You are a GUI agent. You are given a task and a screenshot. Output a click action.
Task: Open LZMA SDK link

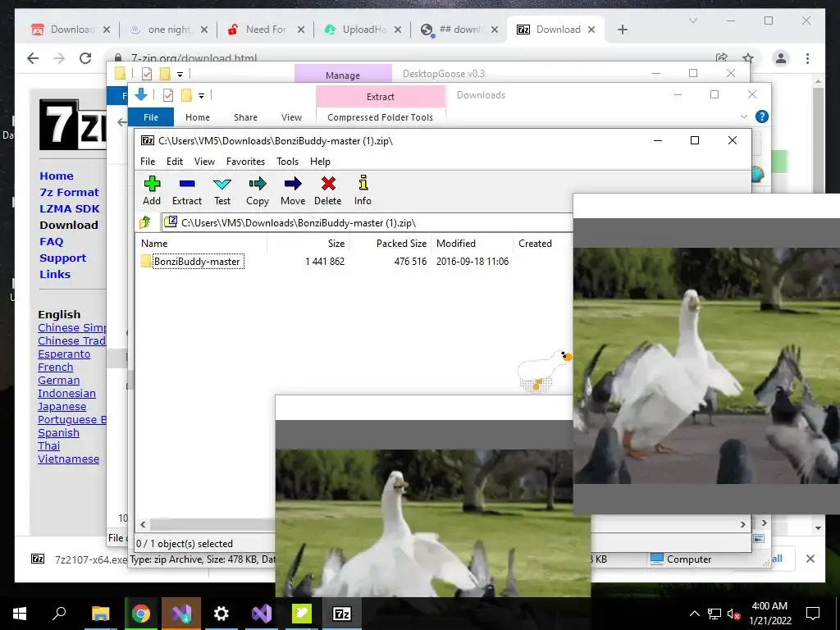point(70,209)
